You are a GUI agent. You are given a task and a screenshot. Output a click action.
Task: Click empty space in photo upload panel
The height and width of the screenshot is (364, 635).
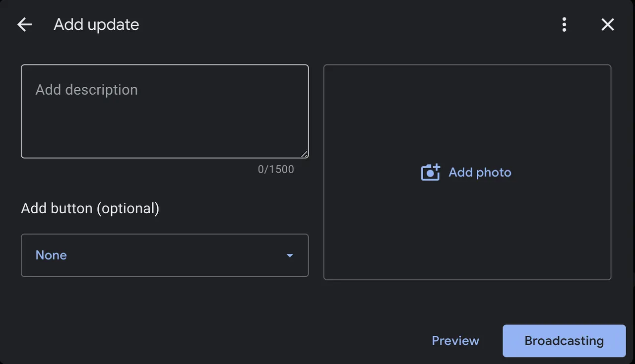pyautogui.click(x=467, y=233)
